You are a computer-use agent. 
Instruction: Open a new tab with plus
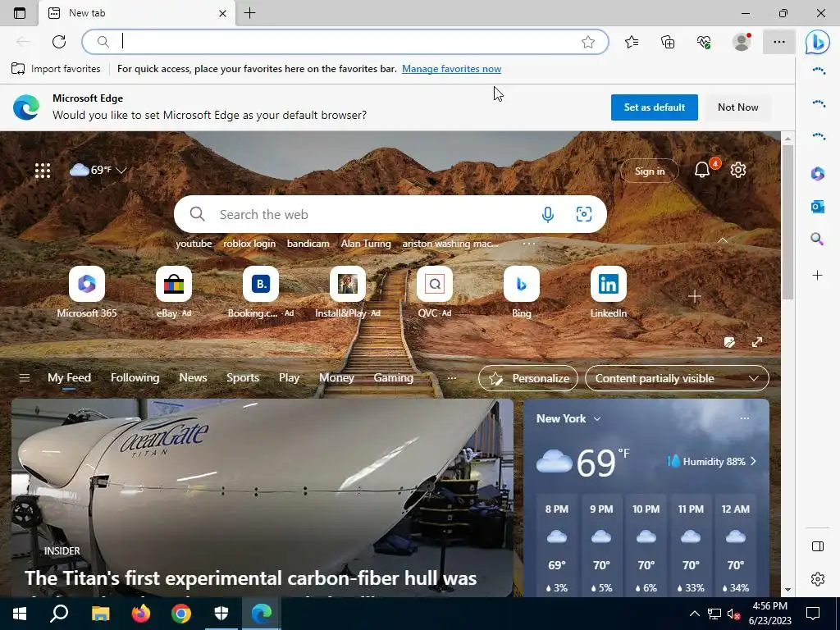(249, 13)
